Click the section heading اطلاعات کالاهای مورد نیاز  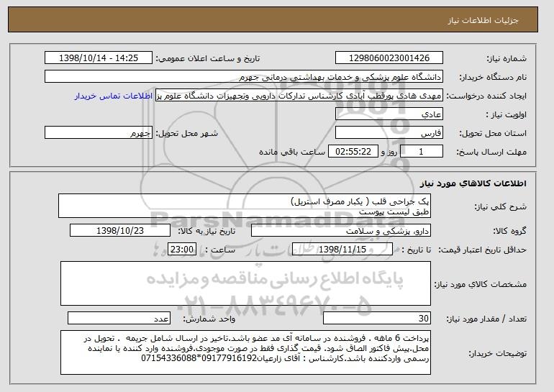[x=473, y=183]
